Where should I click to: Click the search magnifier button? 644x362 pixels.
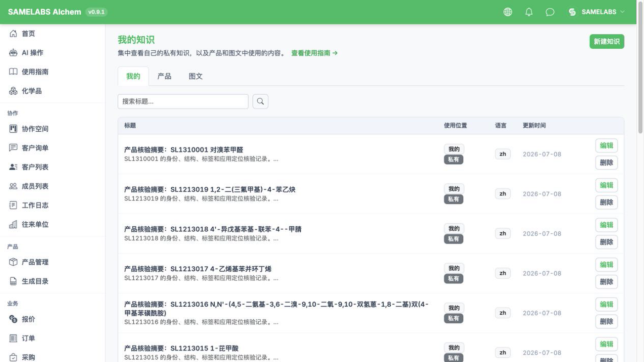coord(260,101)
